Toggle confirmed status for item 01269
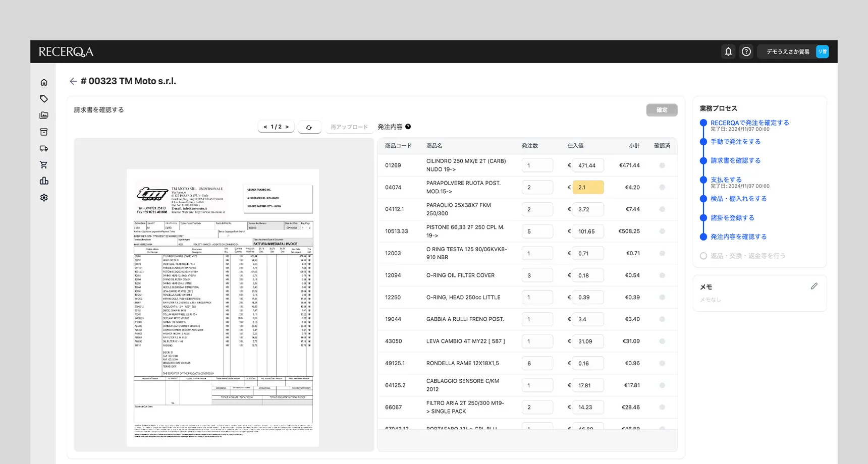Image resolution: width=868 pixels, height=464 pixels. [x=662, y=165]
